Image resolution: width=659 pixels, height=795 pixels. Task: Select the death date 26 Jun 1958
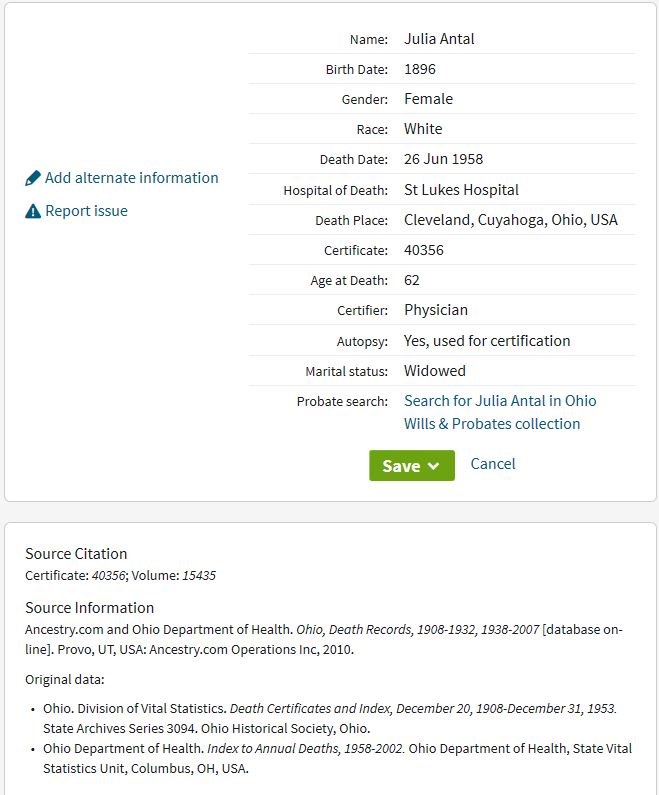click(443, 159)
